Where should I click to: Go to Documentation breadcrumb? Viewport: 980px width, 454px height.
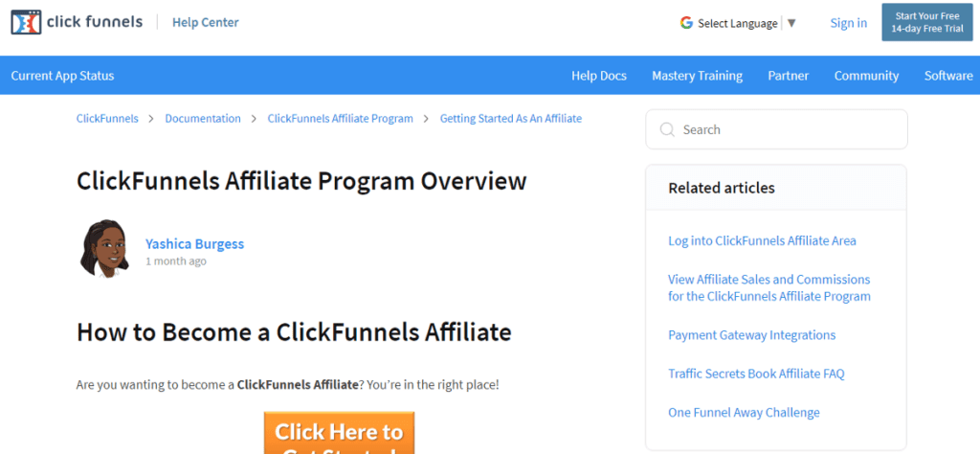203,118
